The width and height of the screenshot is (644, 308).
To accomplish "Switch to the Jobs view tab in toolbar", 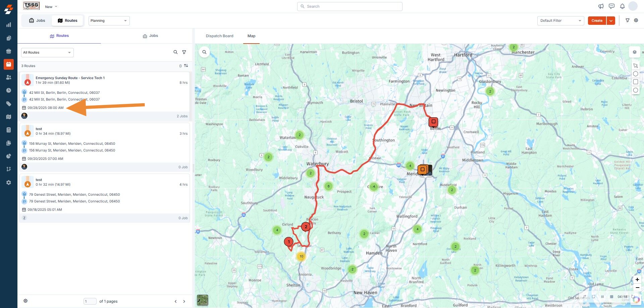I will pos(37,20).
